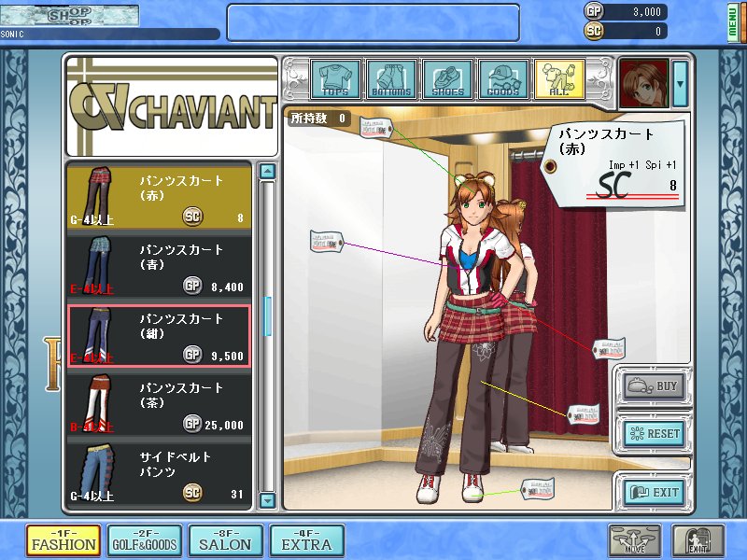Open the character selection dropdown arrow
This screenshot has height=560, width=747.
[x=680, y=83]
